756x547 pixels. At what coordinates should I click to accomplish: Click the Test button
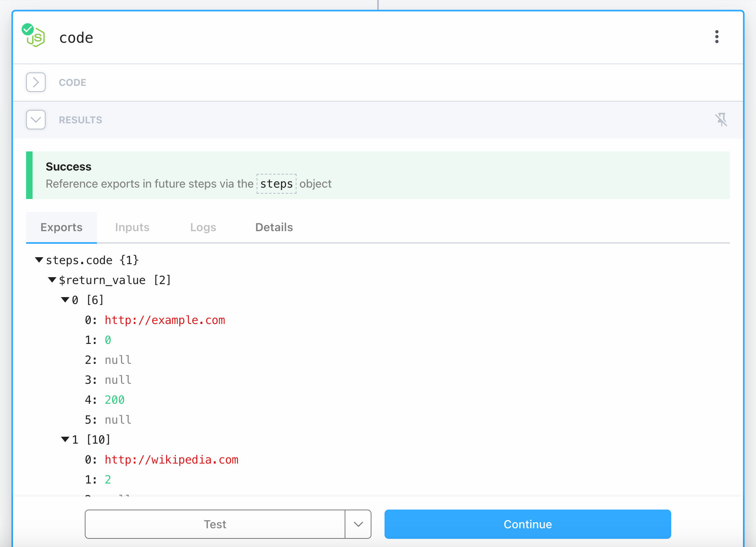pyautogui.click(x=215, y=524)
